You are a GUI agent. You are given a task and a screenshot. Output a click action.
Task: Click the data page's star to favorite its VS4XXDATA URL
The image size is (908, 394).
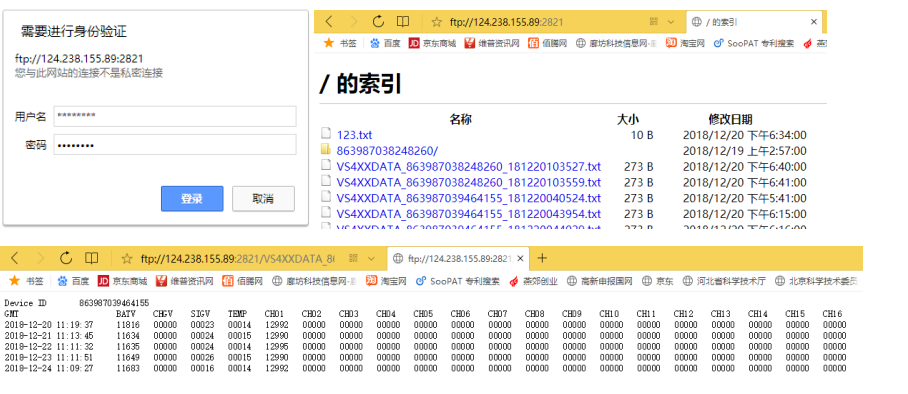(x=127, y=258)
